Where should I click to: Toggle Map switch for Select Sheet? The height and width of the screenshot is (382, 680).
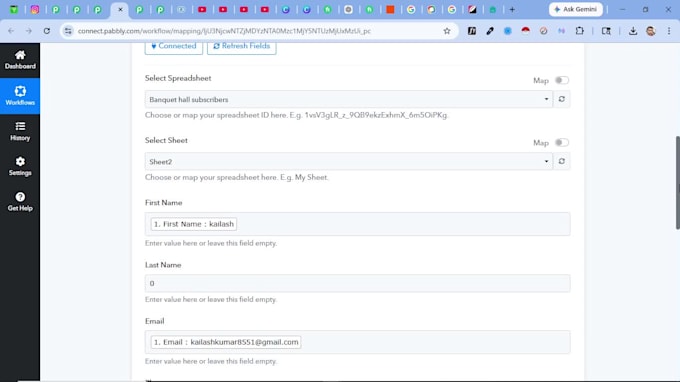(x=562, y=143)
